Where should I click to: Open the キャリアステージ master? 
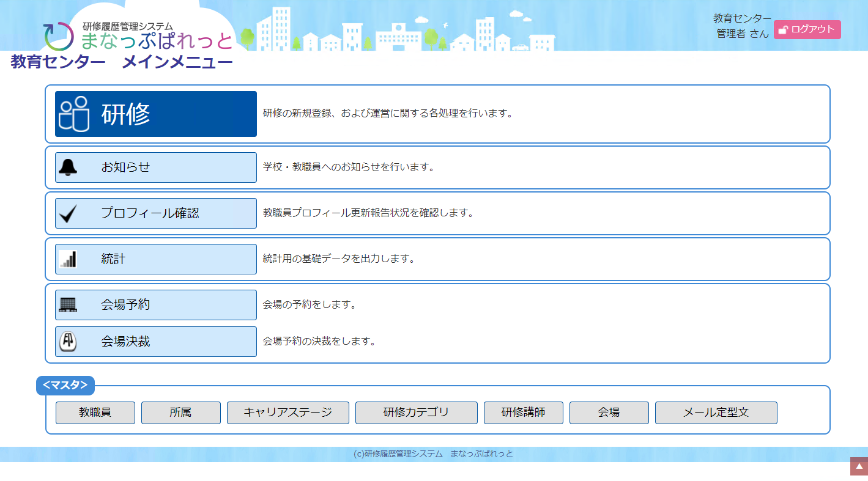pyautogui.click(x=288, y=413)
